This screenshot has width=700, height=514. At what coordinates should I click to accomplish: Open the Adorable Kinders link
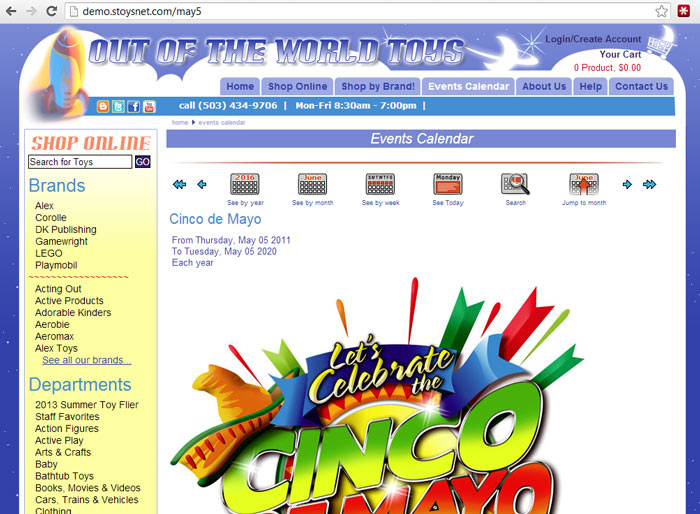coord(73,313)
